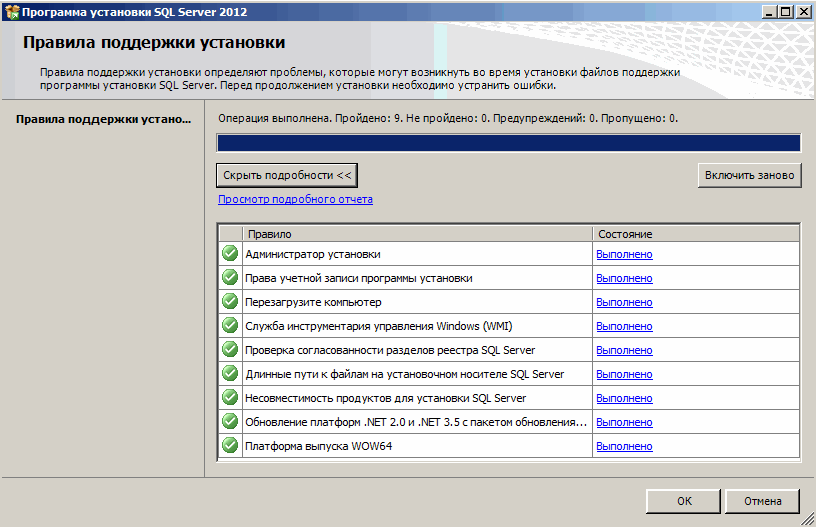Screen dimensions: 816x527
Task: Cancel setup with the Отмена button
Action: pos(762,501)
